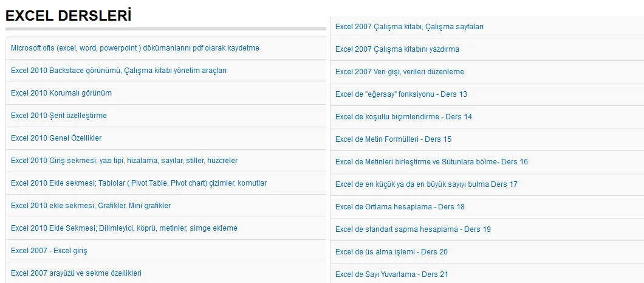The height and width of the screenshot is (283, 644).
Task: Open Grafikler, Mini grafikler lesson
Action: (91, 206)
